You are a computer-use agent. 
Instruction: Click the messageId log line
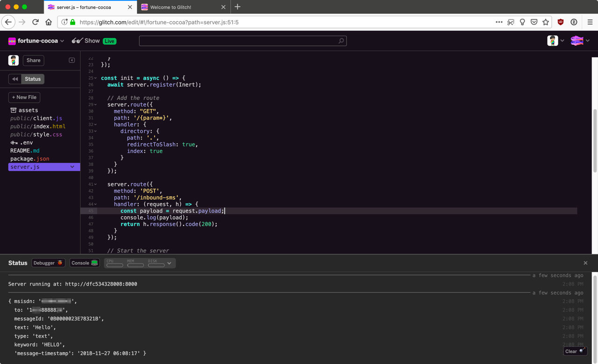(59, 319)
